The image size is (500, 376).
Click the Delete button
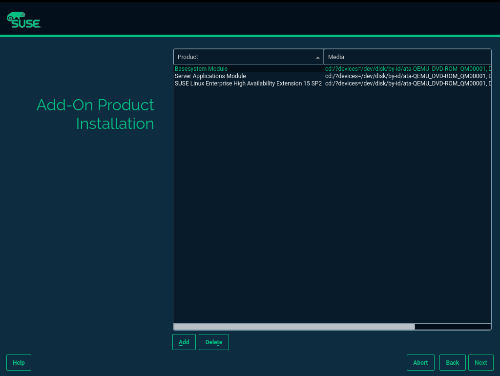[214, 342]
